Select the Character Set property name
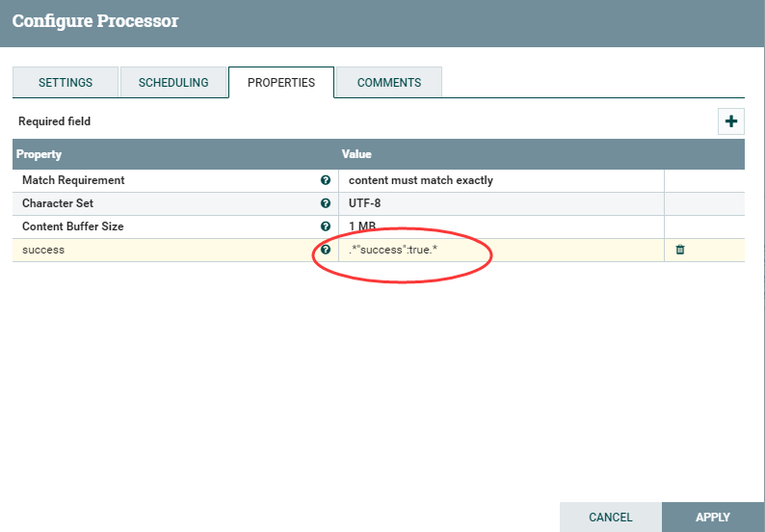The image size is (765, 532). (58, 203)
